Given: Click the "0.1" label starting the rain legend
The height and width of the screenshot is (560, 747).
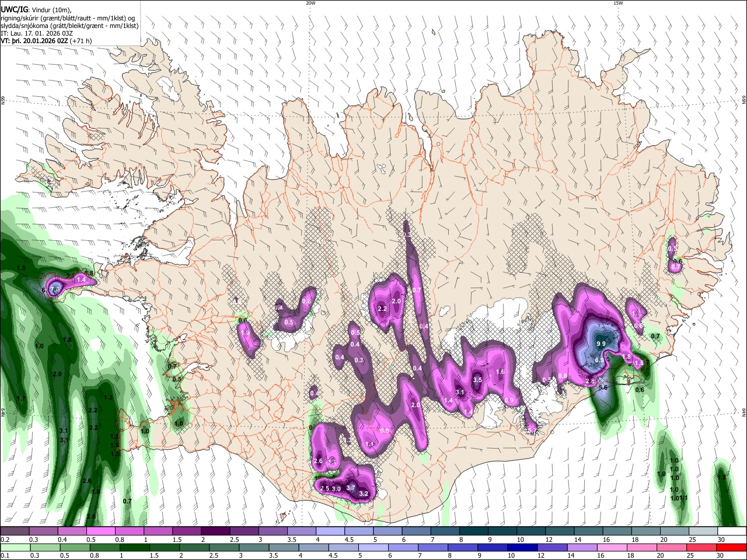Looking at the screenshot, I should [x=5, y=555].
